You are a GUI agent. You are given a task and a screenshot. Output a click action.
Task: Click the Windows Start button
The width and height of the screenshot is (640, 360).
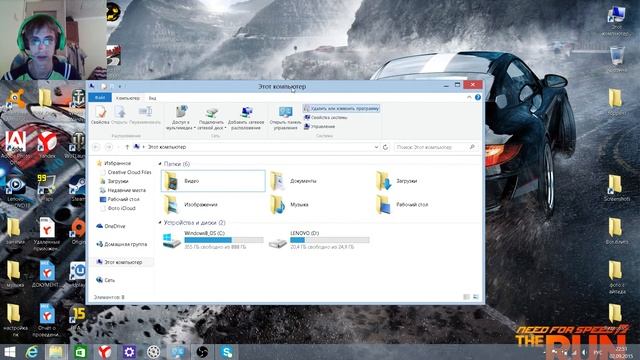[9, 352]
